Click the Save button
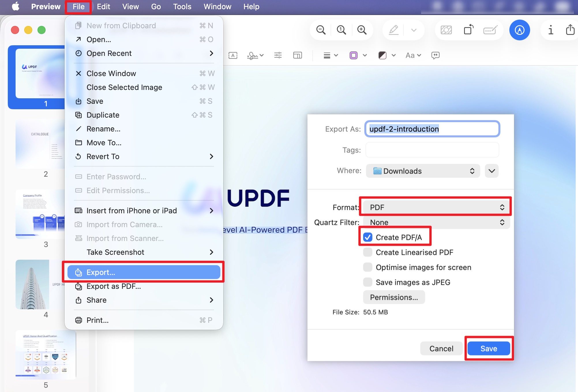578x392 pixels. 489,348
